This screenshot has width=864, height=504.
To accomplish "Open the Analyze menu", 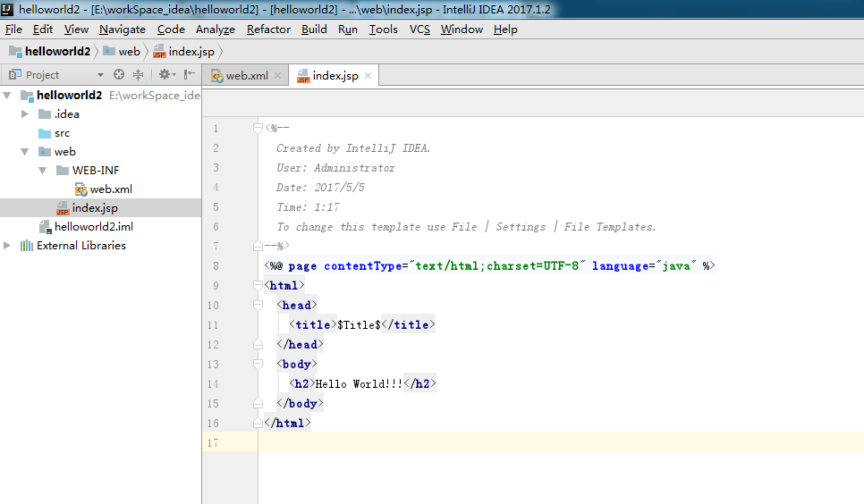I will click(216, 29).
